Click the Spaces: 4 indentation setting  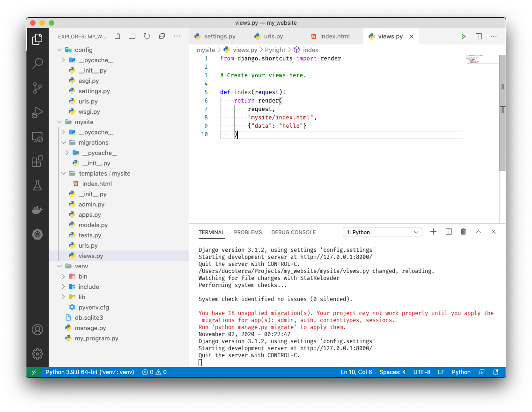pyautogui.click(x=392, y=372)
